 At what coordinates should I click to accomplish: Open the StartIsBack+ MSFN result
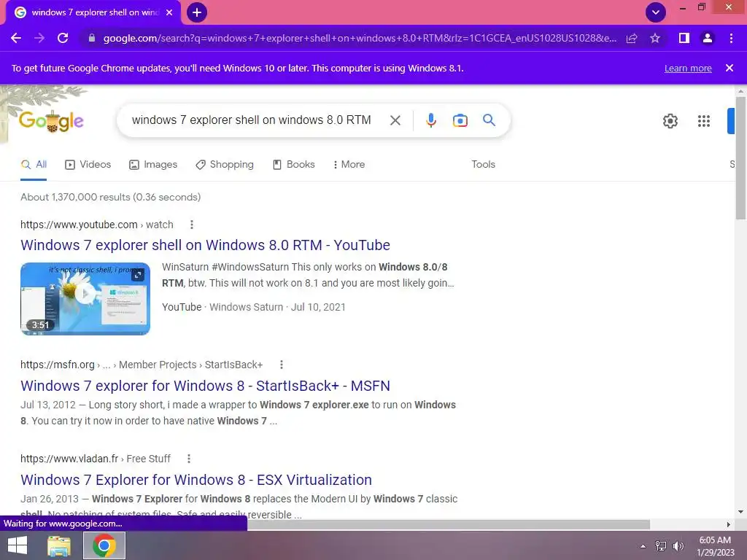pyautogui.click(x=205, y=386)
